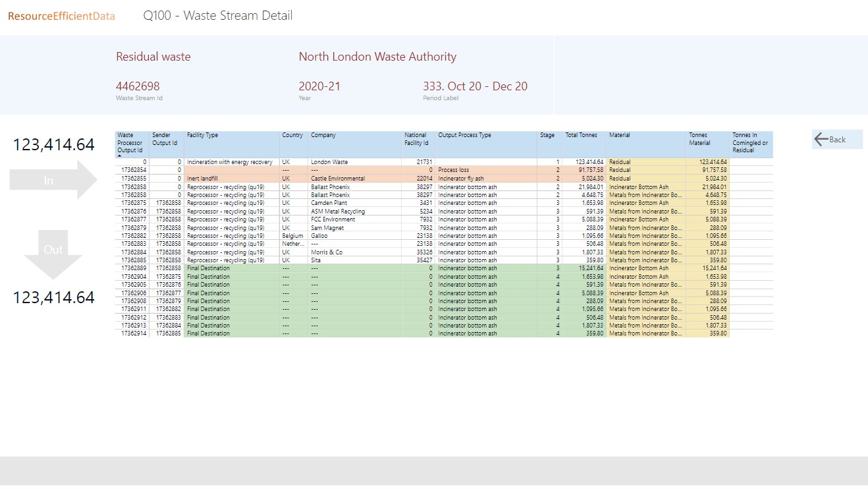Click the Waste Stream Id 4462698 card
The image size is (868, 489).
pyautogui.click(x=138, y=86)
